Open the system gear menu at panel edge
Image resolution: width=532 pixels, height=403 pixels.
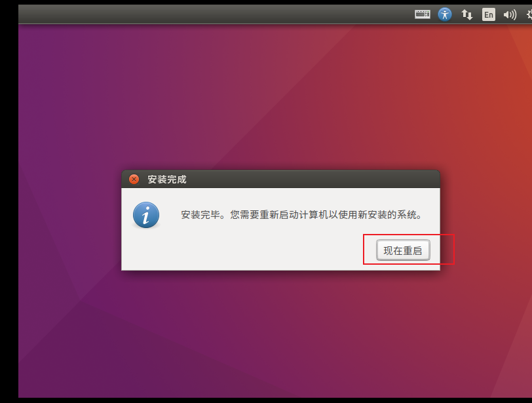[529, 14]
